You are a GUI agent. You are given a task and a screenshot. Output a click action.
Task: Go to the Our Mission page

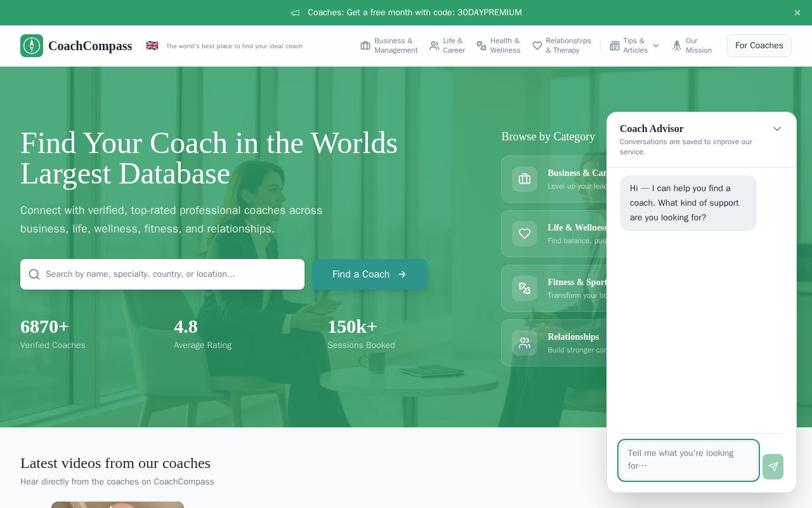[692, 46]
